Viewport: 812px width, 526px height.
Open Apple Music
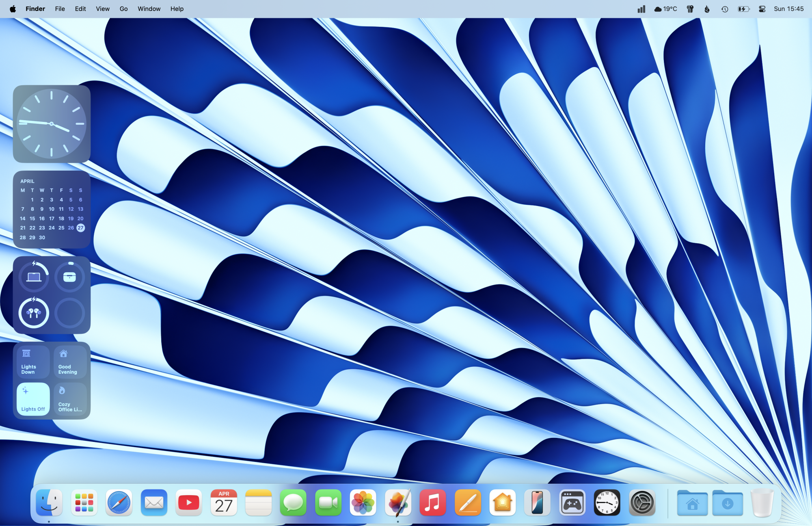(433, 503)
